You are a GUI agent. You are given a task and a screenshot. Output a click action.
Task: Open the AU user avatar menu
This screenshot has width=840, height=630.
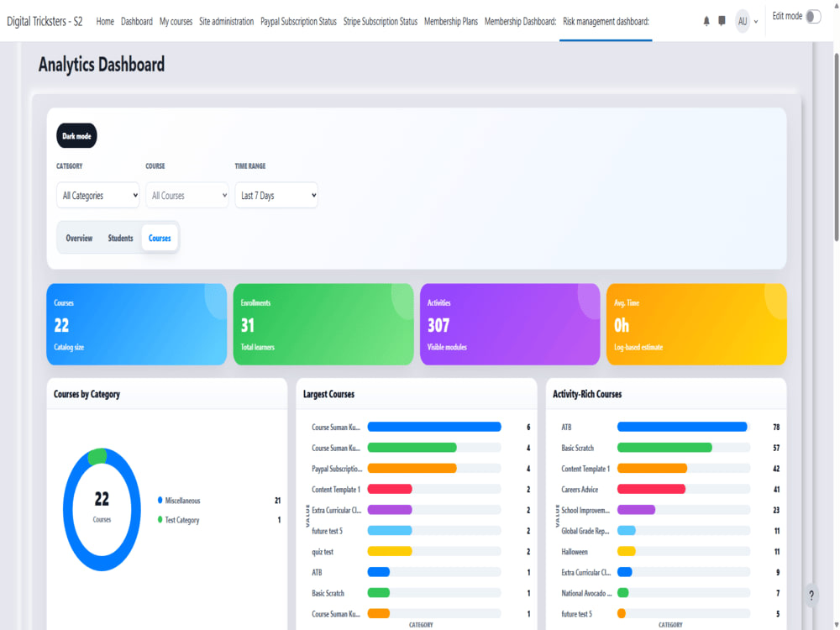[x=742, y=22]
